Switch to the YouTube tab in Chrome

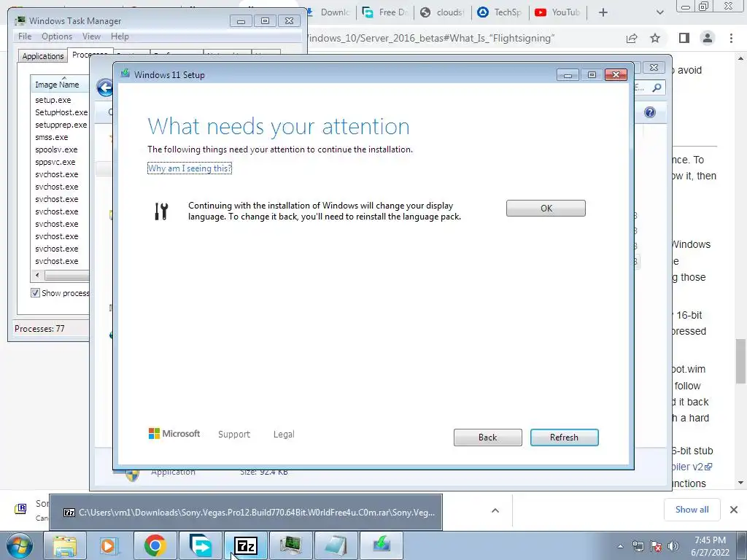(558, 12)
